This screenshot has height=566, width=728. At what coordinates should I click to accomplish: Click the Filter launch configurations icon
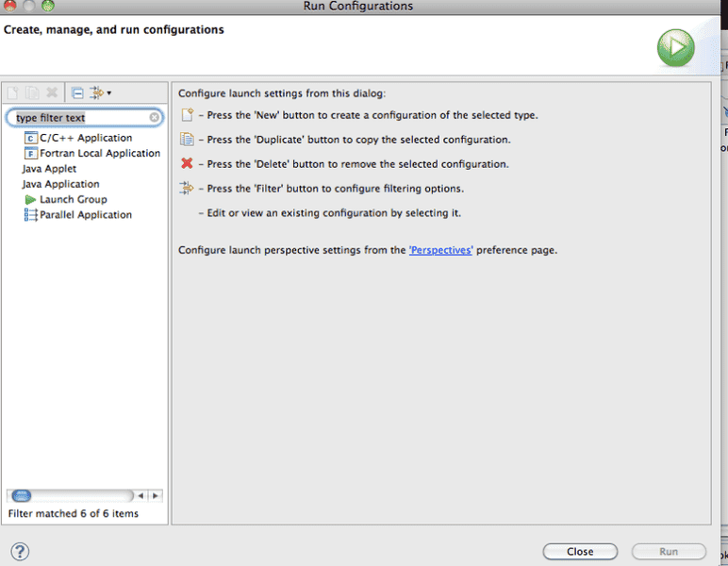click(95, 92)
